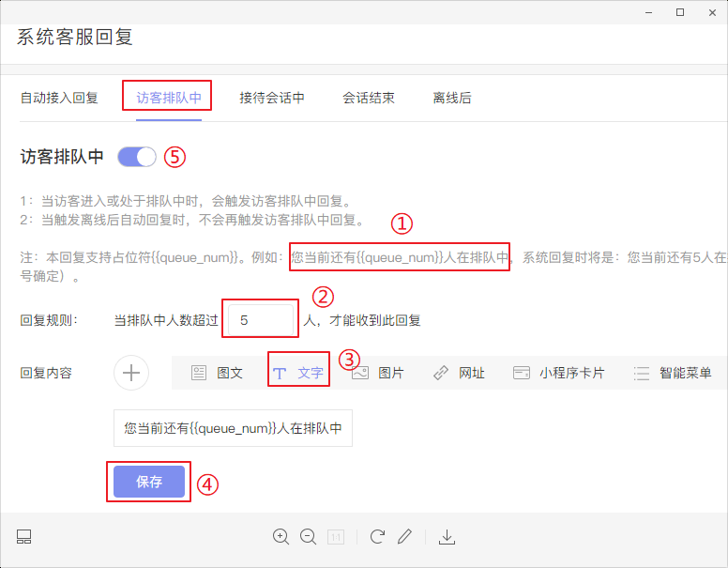Click the 回复内容 label

(46, 373)
